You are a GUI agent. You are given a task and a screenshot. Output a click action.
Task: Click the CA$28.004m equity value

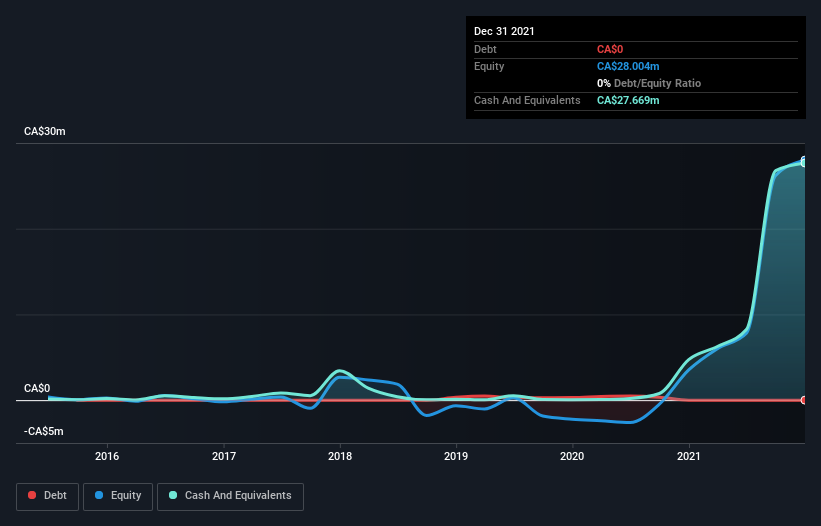click(x=628, y=66)
